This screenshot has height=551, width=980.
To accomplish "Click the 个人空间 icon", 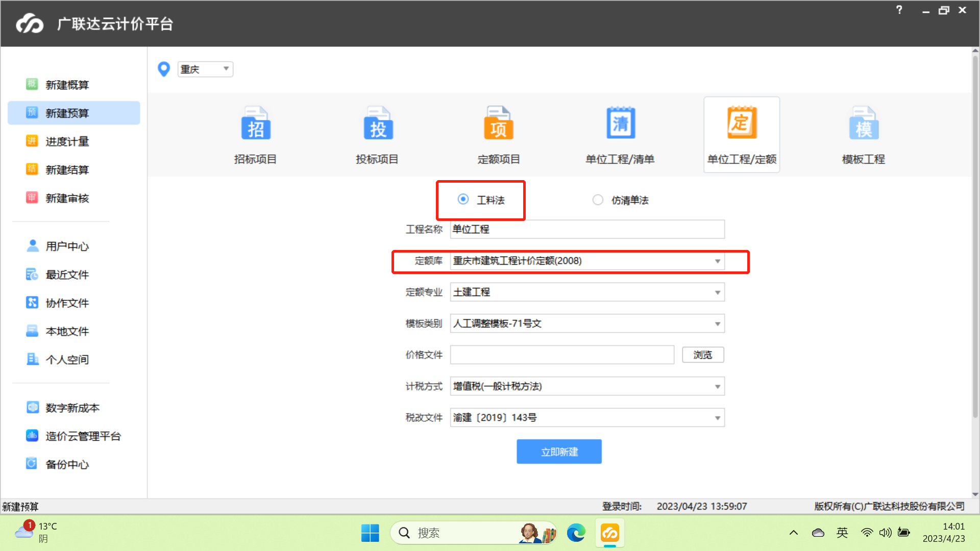I will 32,359.
